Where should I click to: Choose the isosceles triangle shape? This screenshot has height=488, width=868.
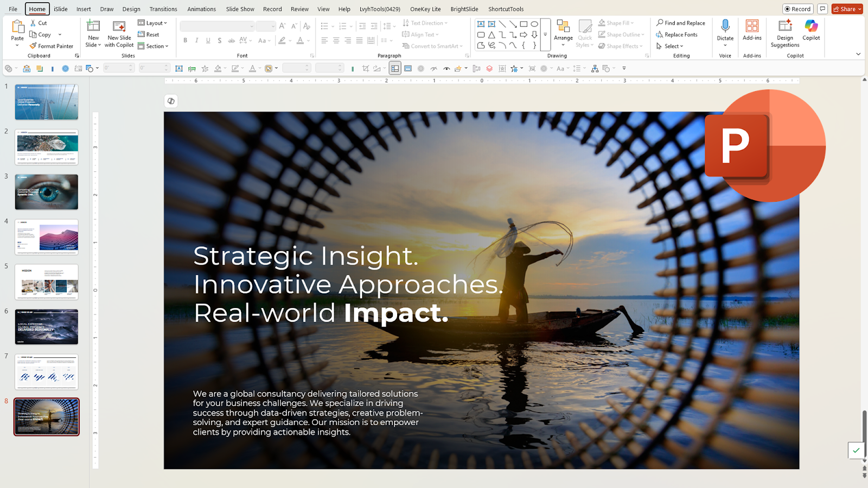[492, 35]
